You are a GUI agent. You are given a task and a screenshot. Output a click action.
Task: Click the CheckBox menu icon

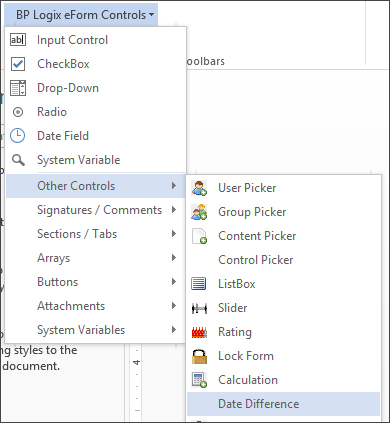[x=18, y=64]
